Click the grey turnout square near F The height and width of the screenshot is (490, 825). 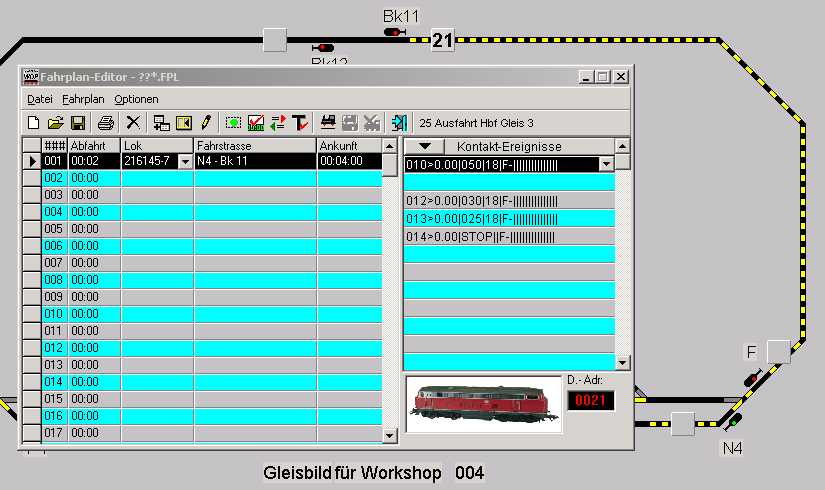pyautogui.click(x=779, y=351)
